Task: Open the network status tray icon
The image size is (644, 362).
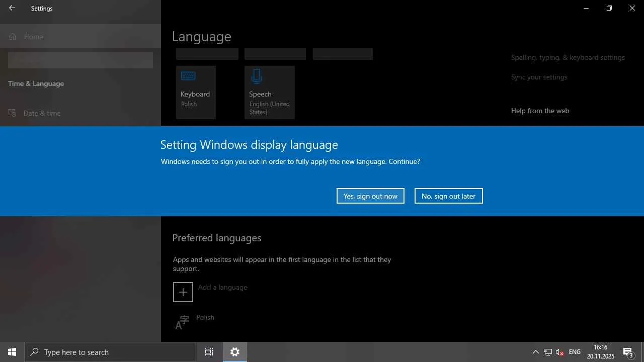Action: pyautogui.click(x=548, y=352)
